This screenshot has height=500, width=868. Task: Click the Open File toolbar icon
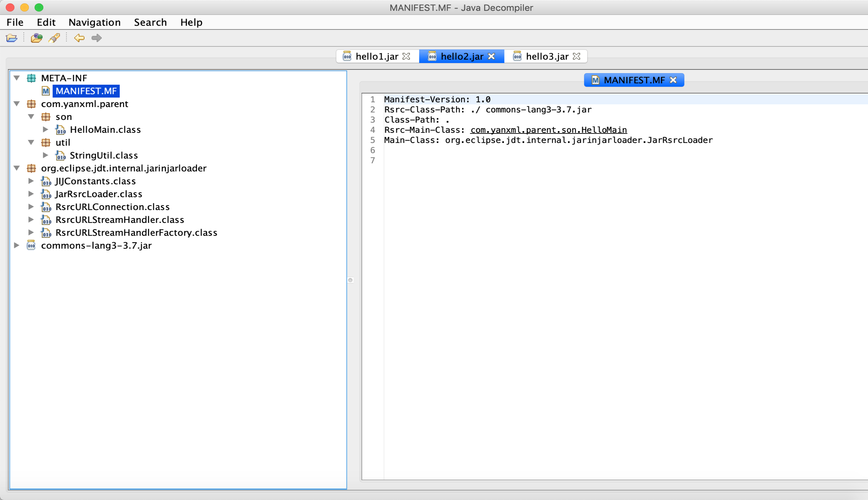(12, 38)
